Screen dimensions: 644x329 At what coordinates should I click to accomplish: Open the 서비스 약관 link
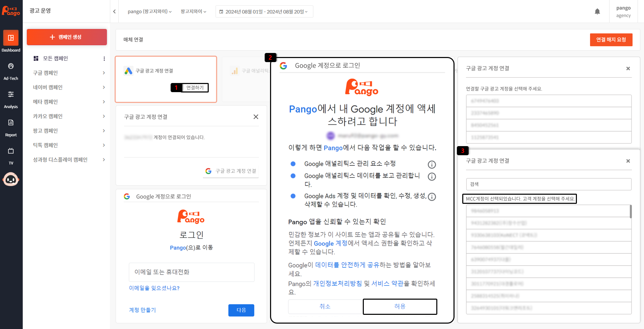[x=387, y=283]
